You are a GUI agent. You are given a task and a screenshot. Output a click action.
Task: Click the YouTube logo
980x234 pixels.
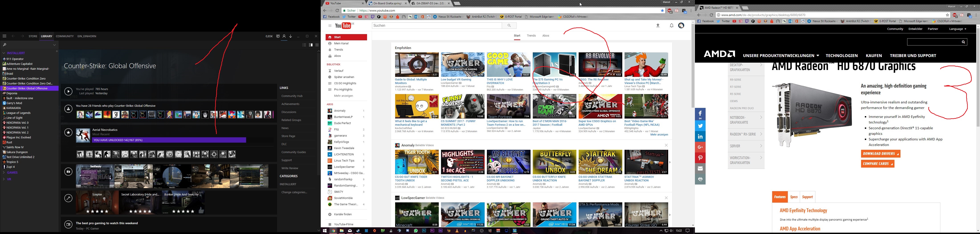point(343,25)
